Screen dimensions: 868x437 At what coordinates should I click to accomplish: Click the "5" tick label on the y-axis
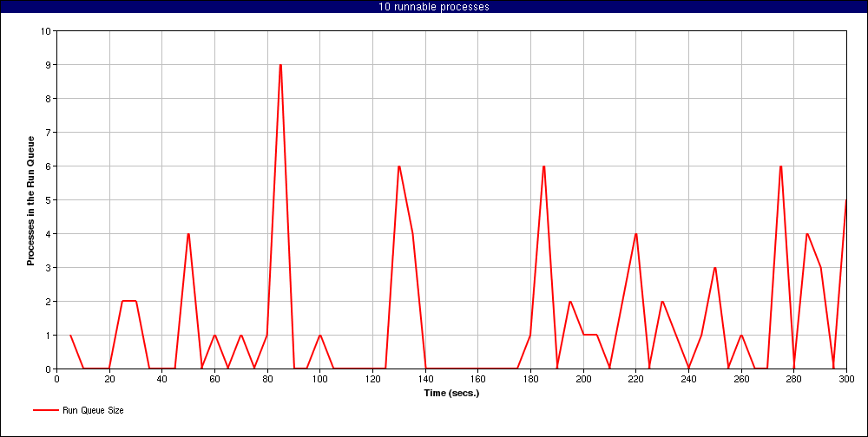49,199
